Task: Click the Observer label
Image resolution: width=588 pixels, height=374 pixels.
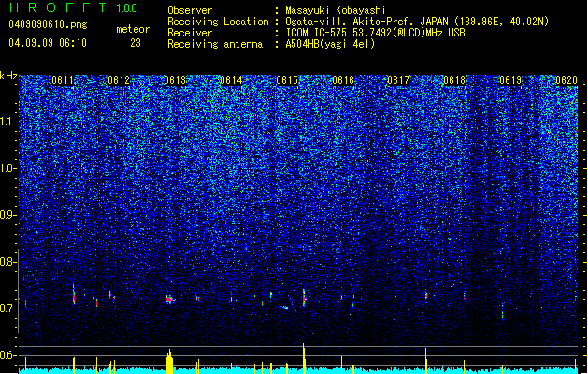Action: 190,10
